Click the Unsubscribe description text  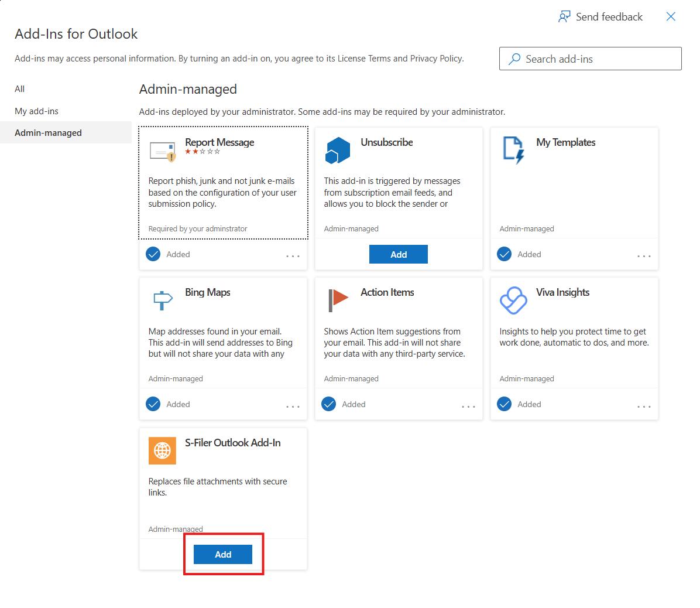pos(392,193)
